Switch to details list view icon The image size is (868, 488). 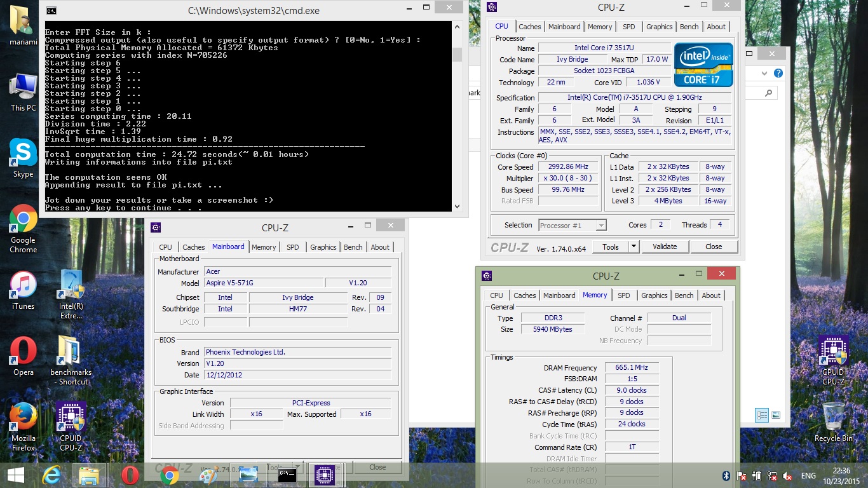click(762, 416)
